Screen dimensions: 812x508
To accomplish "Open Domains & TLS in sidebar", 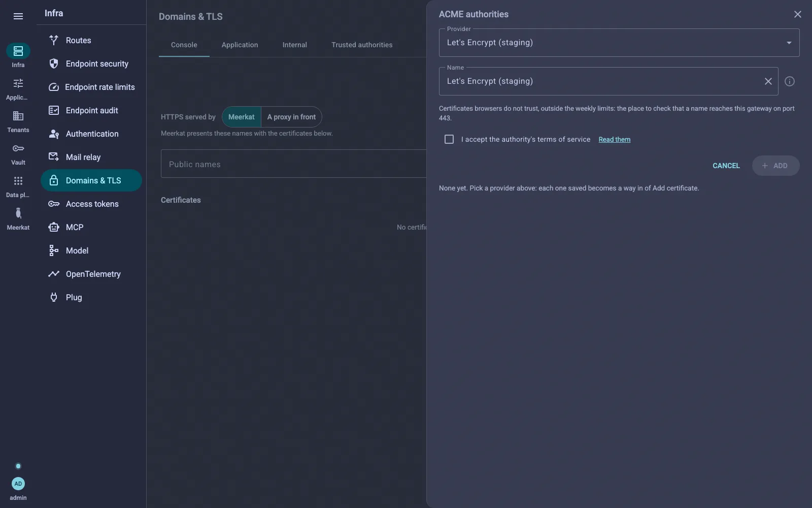I will pos(91,180).
